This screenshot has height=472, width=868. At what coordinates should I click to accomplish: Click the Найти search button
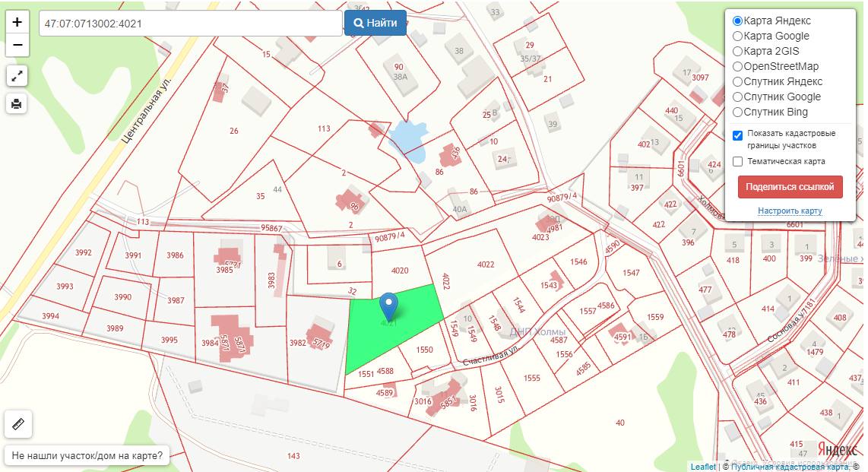[x=375, y=24]
